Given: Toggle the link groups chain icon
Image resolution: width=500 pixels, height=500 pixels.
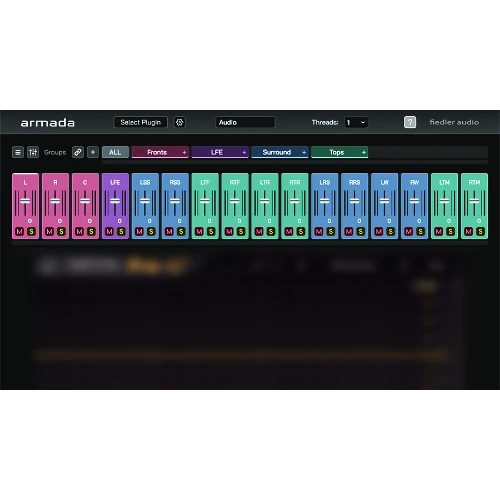Looking at the screenshot, I should click(78, 152).
